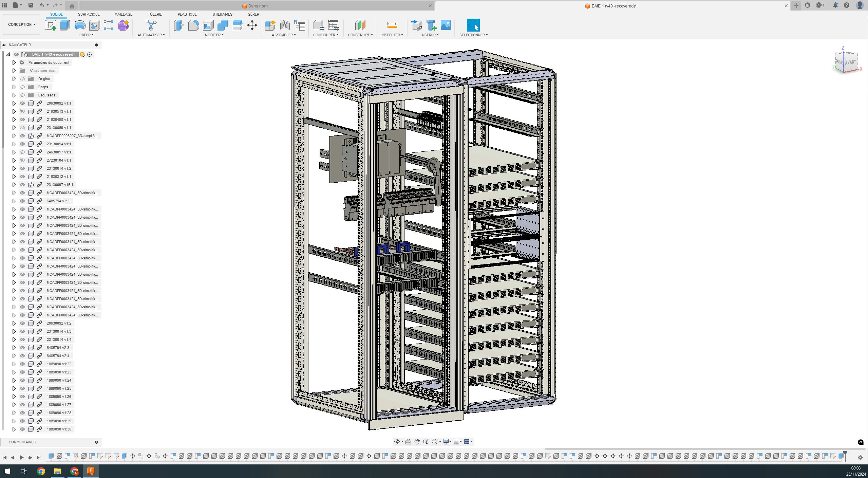This screenshot has width=868, height=478.
Task: Click the Move/Copy cross-arrows icon
Action: [x=252, y=25]
